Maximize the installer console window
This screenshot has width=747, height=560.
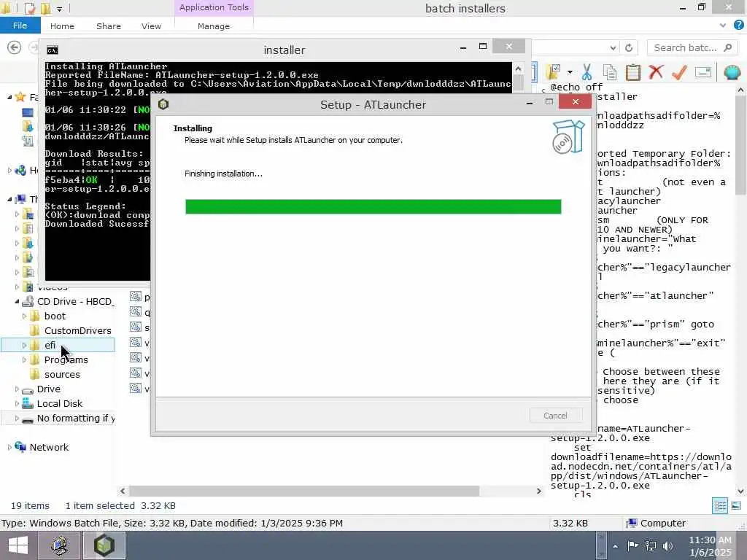[483, 46]
